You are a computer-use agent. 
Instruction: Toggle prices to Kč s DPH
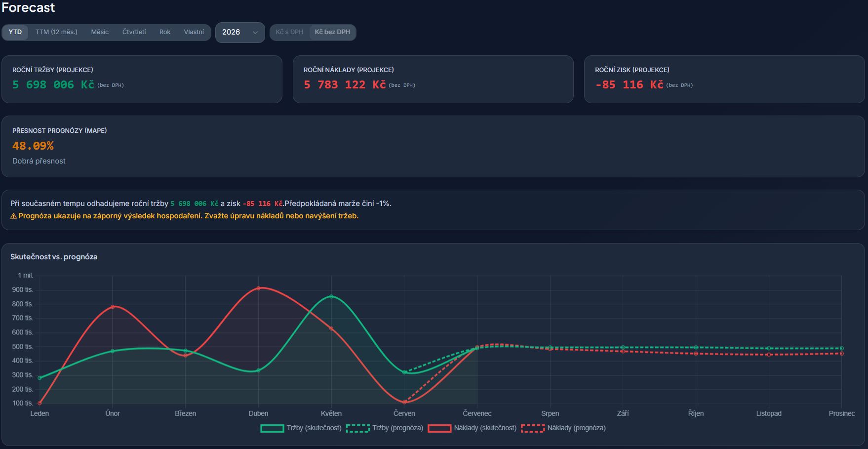290,32
